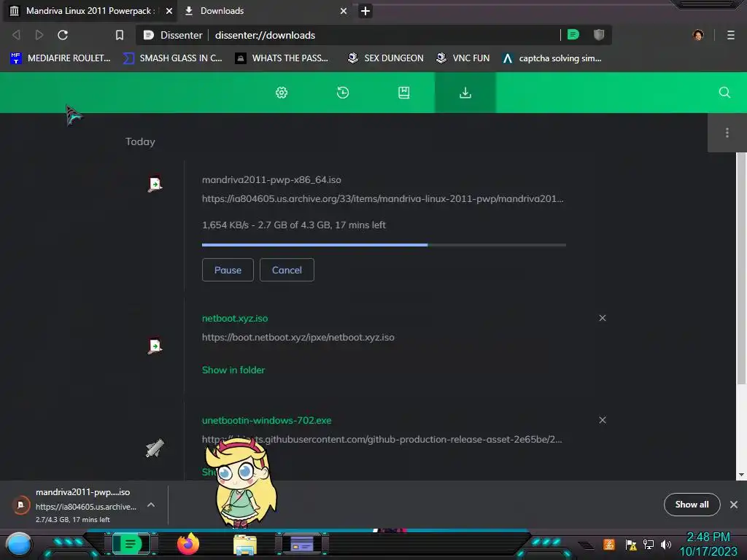
Task: Switch to the Mandriva Linux 2011 Powerpack tab
Action: [x=90, y=10]
